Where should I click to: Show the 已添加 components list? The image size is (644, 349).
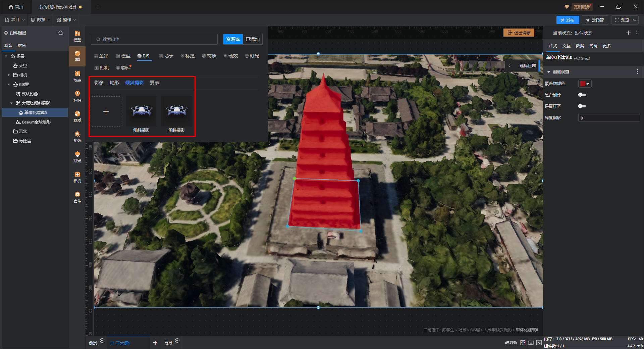pos(253,39)
